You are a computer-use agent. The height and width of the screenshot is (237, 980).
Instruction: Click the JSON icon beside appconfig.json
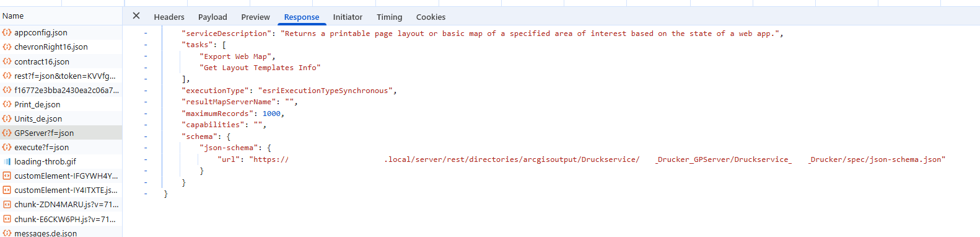(x=7, y=32)
